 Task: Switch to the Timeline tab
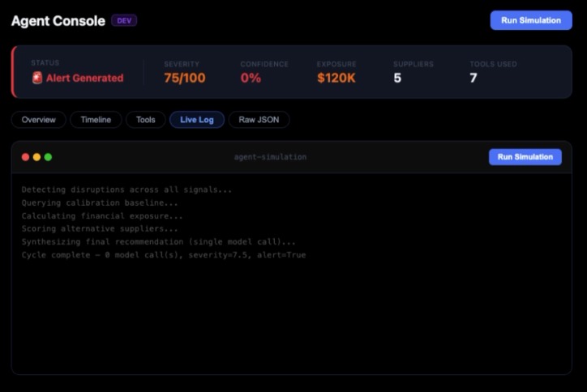coord(96,120)
